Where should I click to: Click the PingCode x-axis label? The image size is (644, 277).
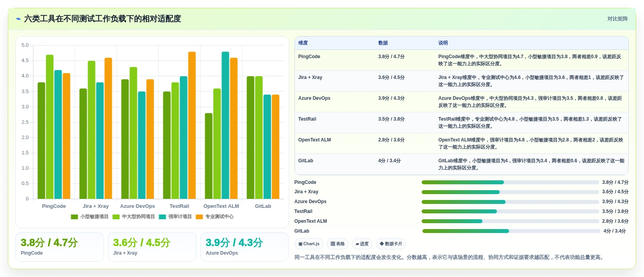point(54,206)
